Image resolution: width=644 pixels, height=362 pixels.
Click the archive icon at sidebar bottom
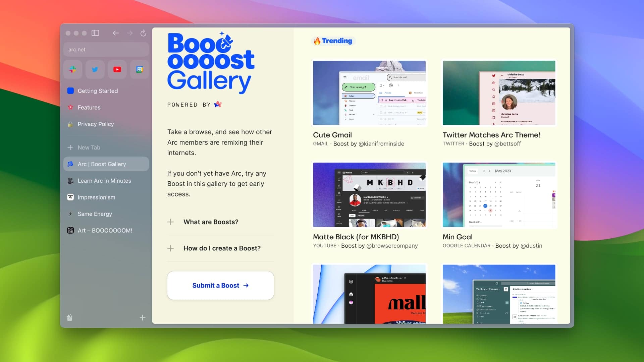(70, 317)
